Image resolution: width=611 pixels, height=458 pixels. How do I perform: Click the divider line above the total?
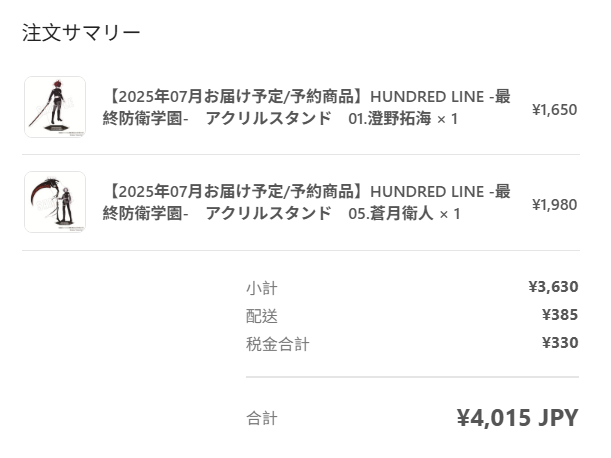412,377
